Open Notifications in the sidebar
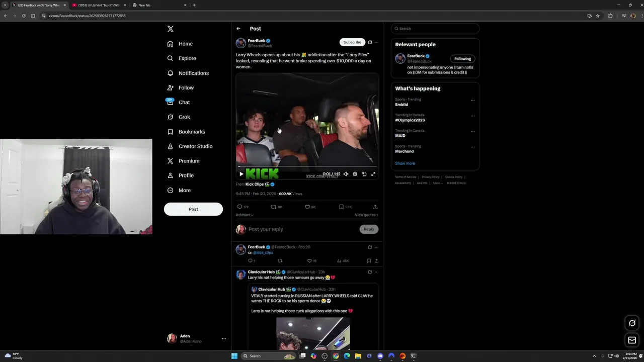Image resolution: width=644 pixels, height=362 pixels. pos(188,73)
